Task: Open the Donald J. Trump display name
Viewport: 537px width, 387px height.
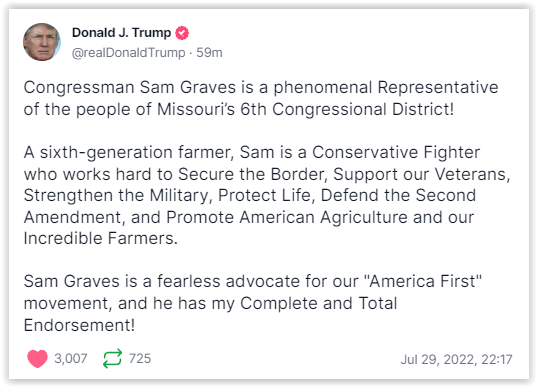Action: click(x=121, y=33)
